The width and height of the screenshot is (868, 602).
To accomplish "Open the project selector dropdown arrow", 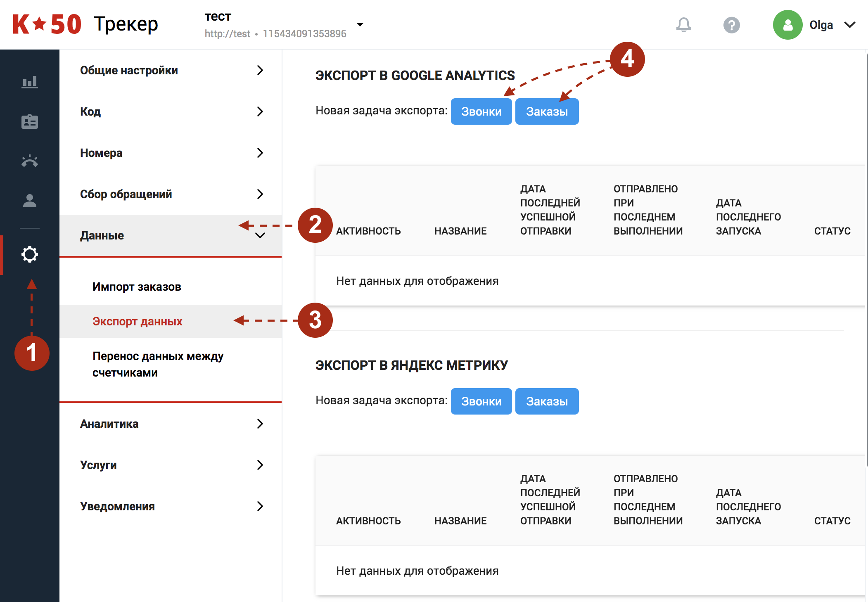I will coord(360,25).
